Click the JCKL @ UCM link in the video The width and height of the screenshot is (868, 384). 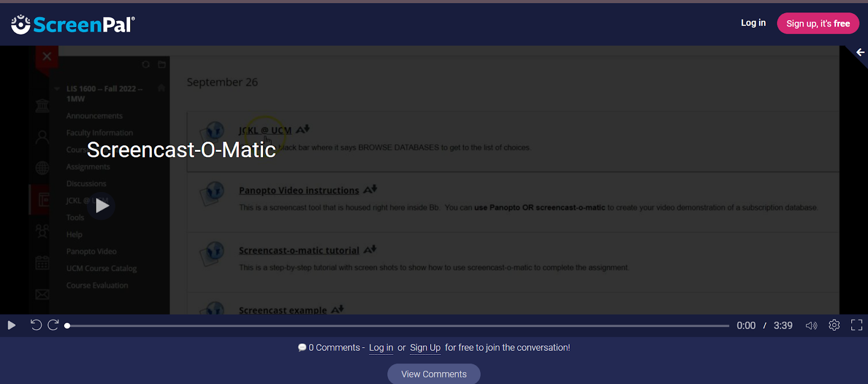click(265, 131)
